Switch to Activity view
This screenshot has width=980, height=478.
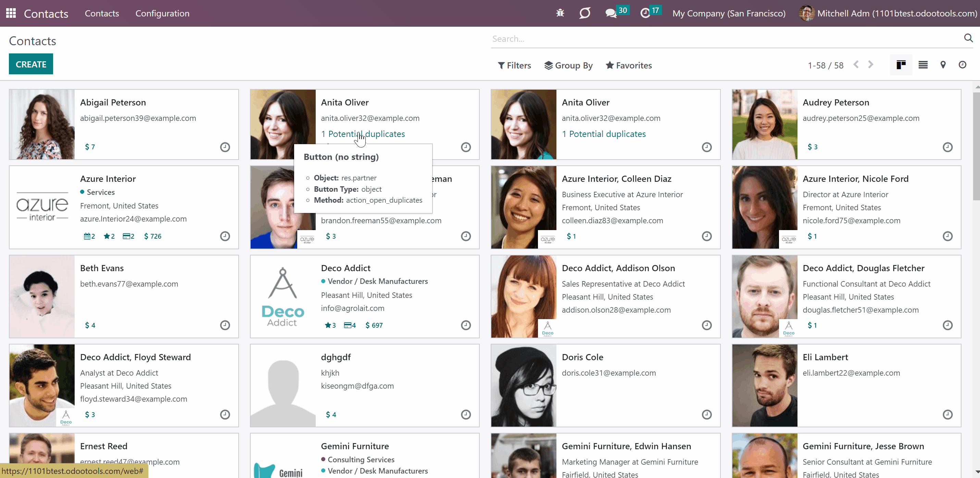pyautogui.click(x=963, y=65)
